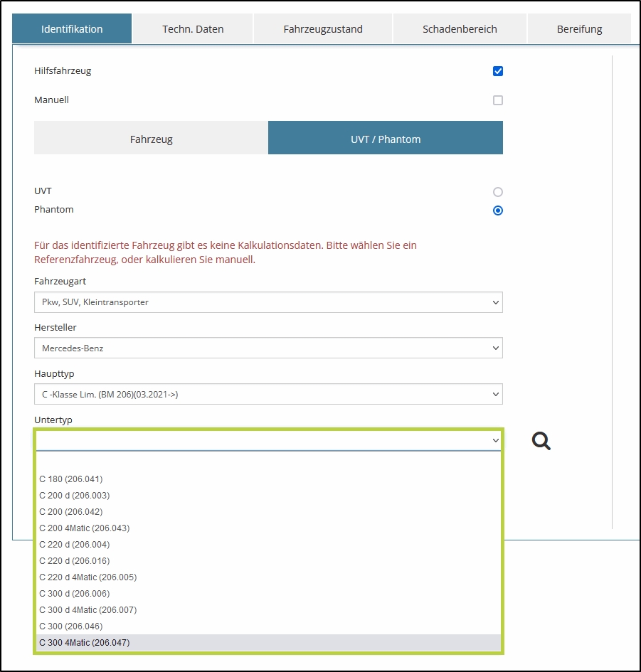Select the Phantom radio button
The image size is (641, 672).
pyautogui.click(x=498, y=210)
